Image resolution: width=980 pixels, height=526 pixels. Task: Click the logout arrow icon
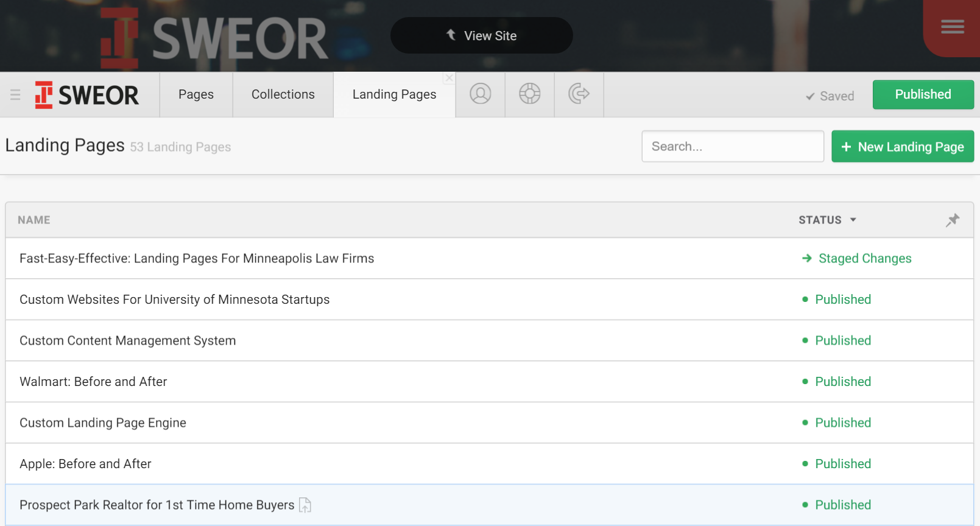pos(579,94)
